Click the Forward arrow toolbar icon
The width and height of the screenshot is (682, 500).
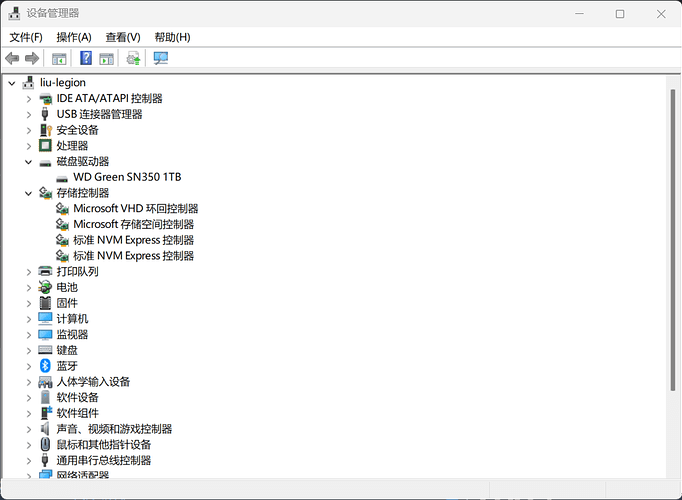click(x=32, y=58)
